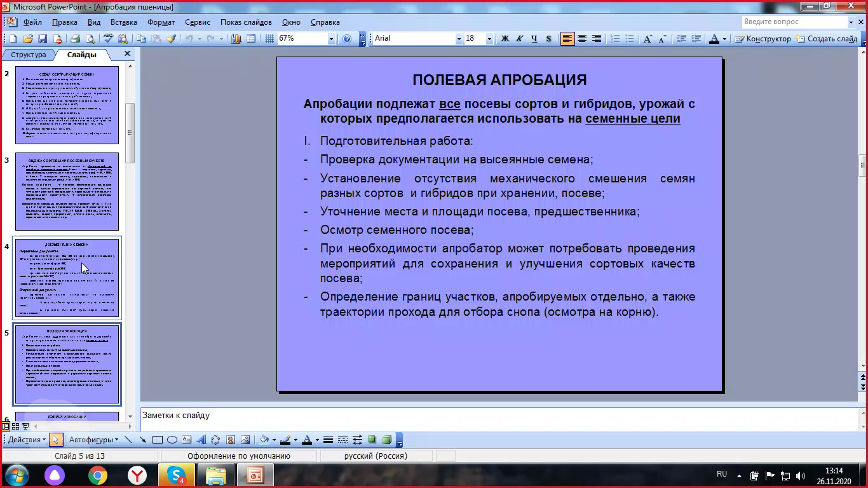
Task: Toggle left text alignment
Action: click(x=567, y=39)
